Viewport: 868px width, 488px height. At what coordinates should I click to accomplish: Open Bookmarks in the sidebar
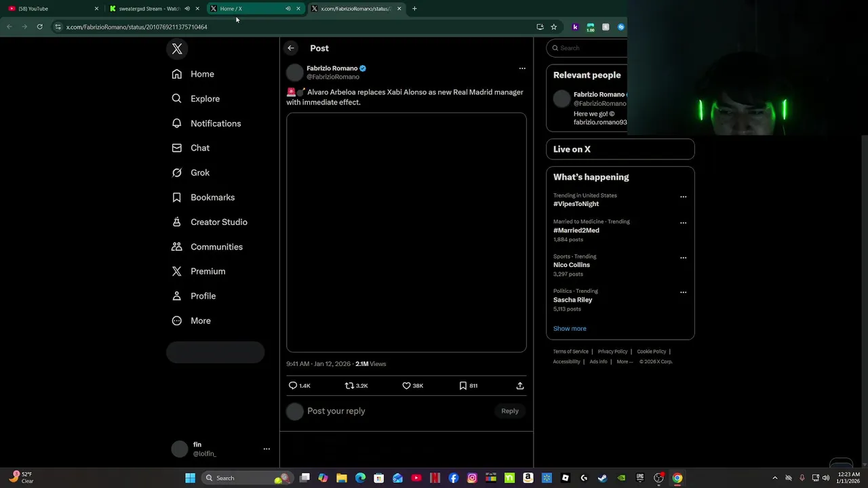coord(203,197)
